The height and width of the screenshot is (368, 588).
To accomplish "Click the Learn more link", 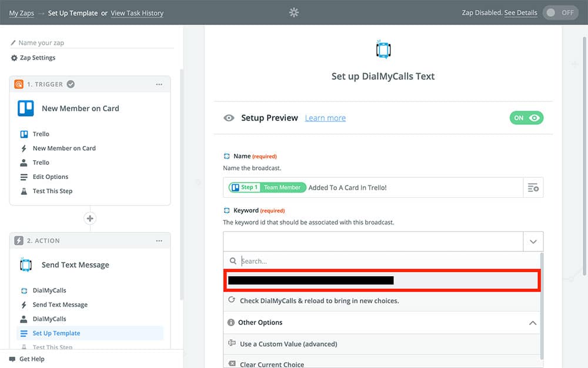I will (x=325, y=118).
